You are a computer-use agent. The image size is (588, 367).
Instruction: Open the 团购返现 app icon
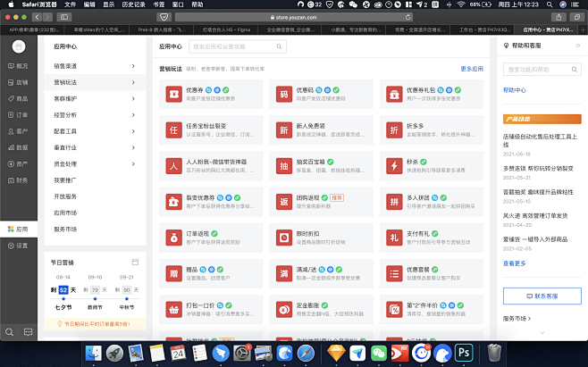point(284,202)
